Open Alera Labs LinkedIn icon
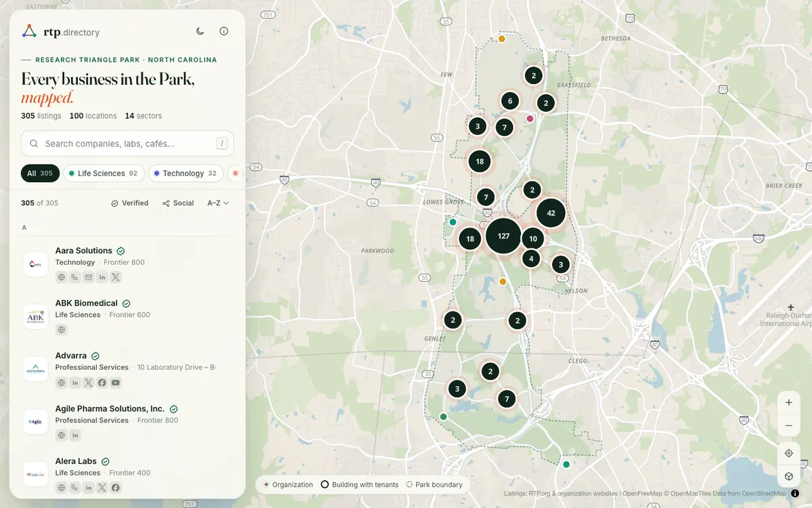This screenshot has width=812, height=508. (89, 488)
